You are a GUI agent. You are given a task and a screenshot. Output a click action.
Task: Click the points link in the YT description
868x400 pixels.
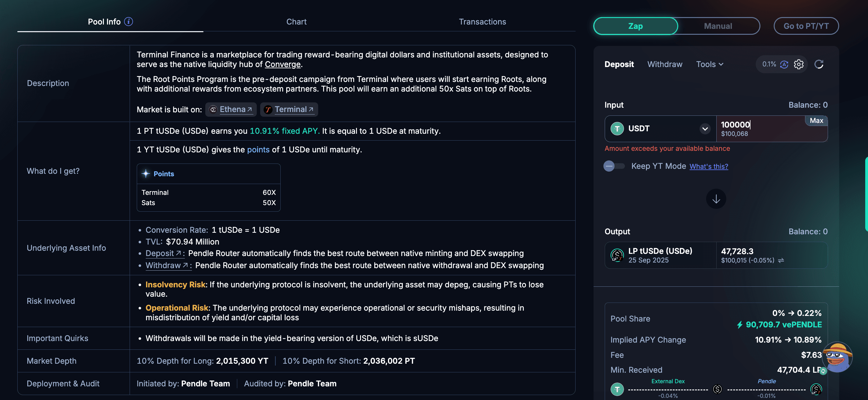tap(258, 149)
